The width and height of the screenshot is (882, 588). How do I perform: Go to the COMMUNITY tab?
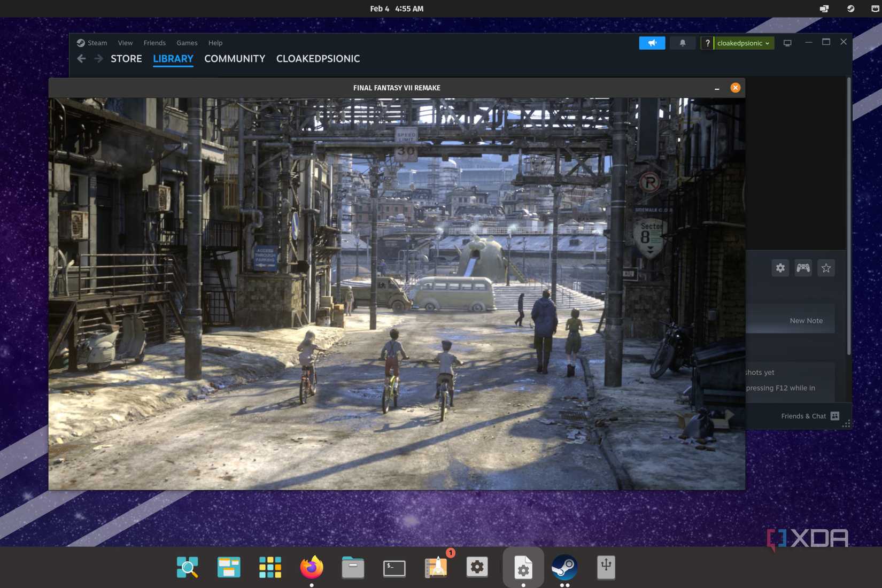235,59
